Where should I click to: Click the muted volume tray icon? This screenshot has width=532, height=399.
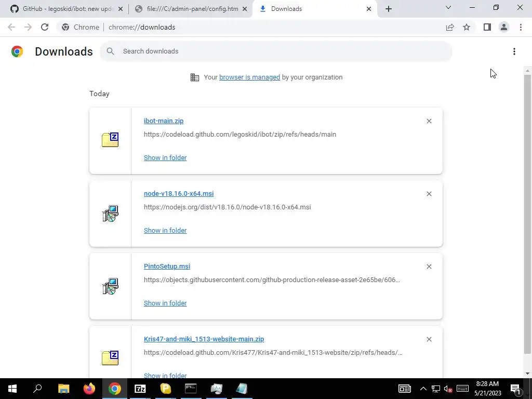[x=448, y=389]
